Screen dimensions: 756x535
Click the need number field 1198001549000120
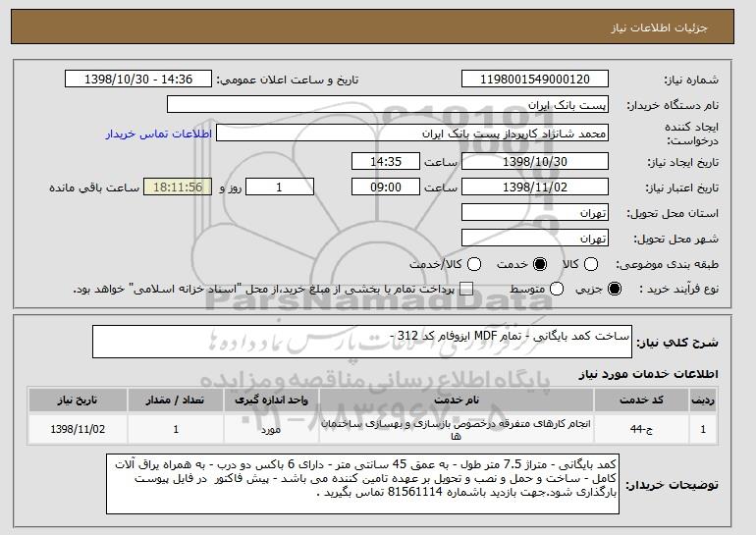click(535, 80)
